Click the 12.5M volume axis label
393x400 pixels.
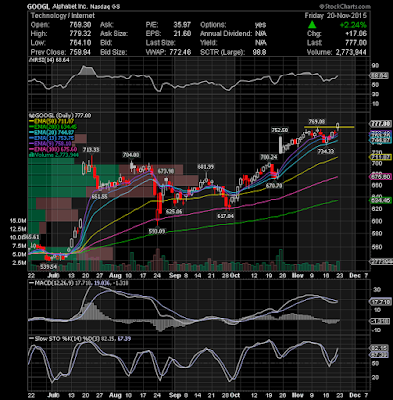pos(18,229)
